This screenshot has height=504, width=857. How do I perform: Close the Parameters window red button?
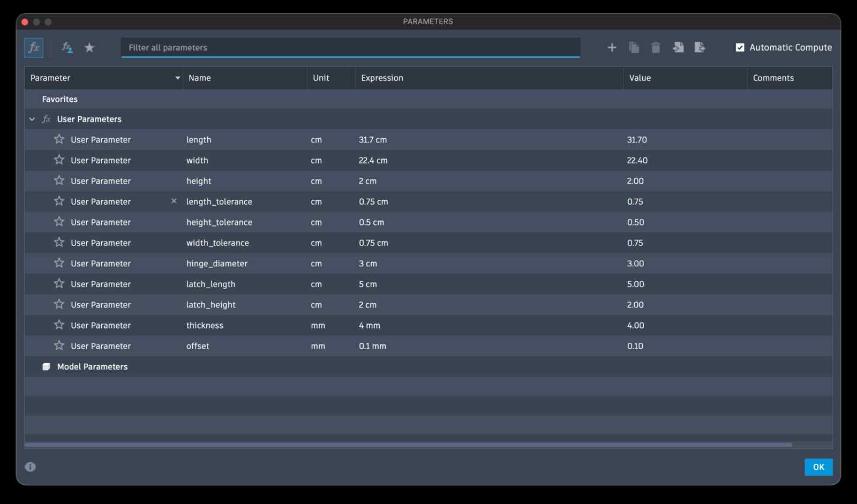[25, 22]
